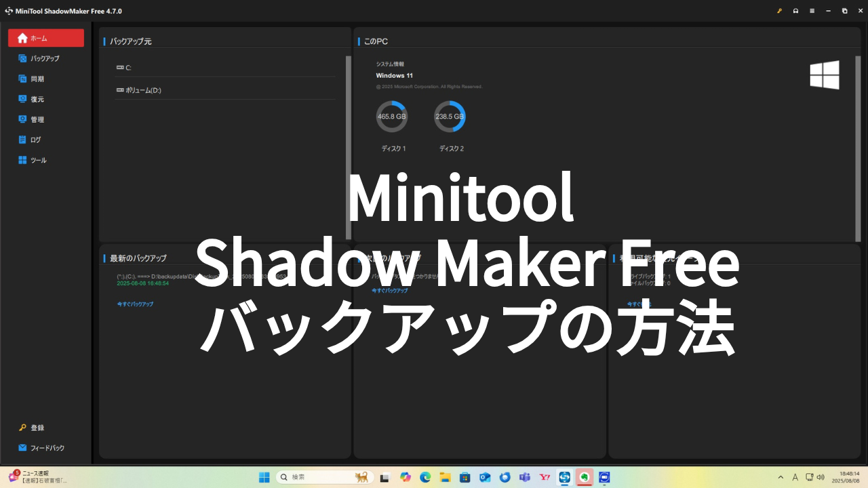Click the 最新のバックアップ panel title

click(138, 258)
